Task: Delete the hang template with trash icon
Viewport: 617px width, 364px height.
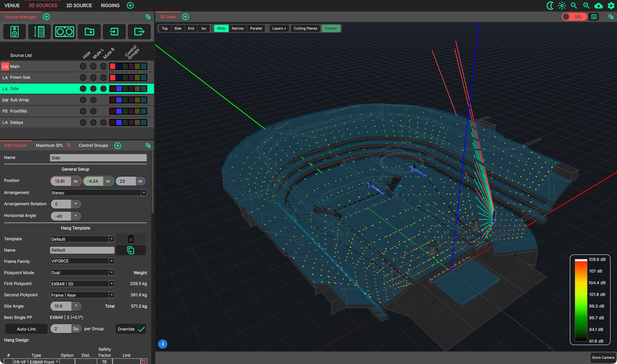Action: [x=131, y=239]
